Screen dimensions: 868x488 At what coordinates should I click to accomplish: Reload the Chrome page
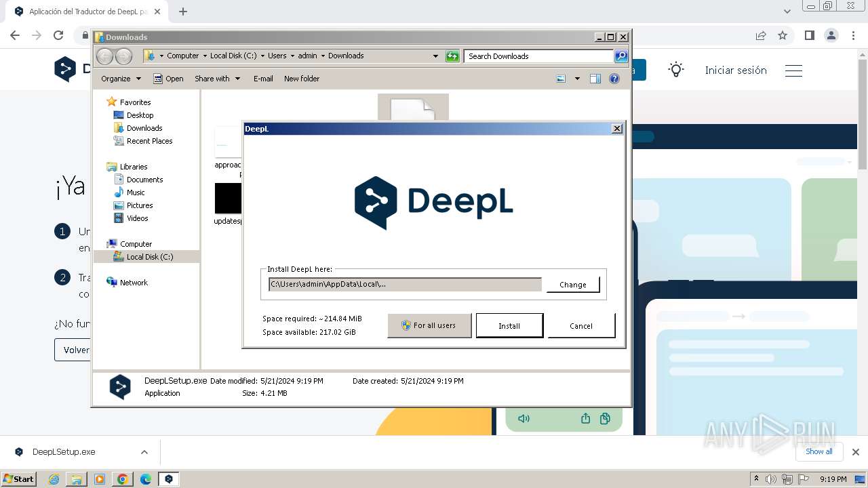tap(58, 35)
